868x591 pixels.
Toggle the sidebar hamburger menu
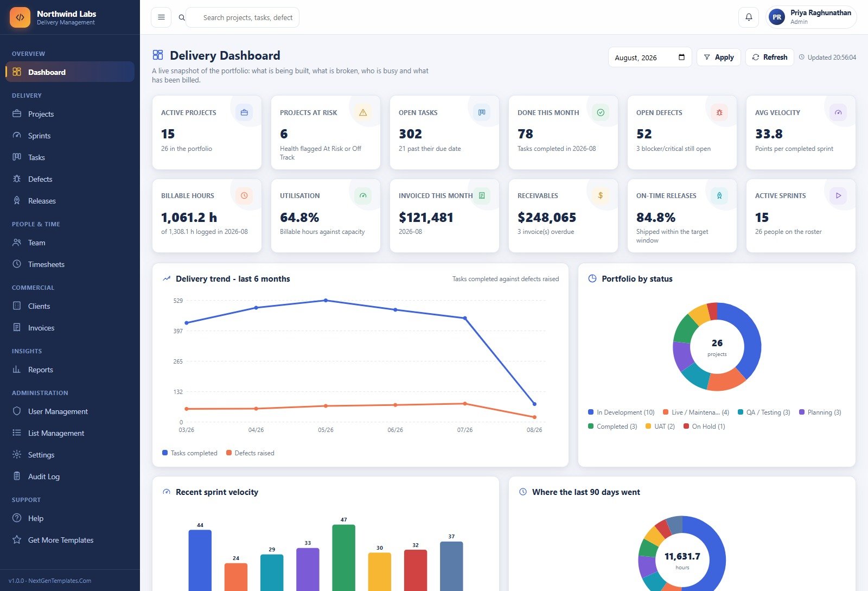click(161, 17)
